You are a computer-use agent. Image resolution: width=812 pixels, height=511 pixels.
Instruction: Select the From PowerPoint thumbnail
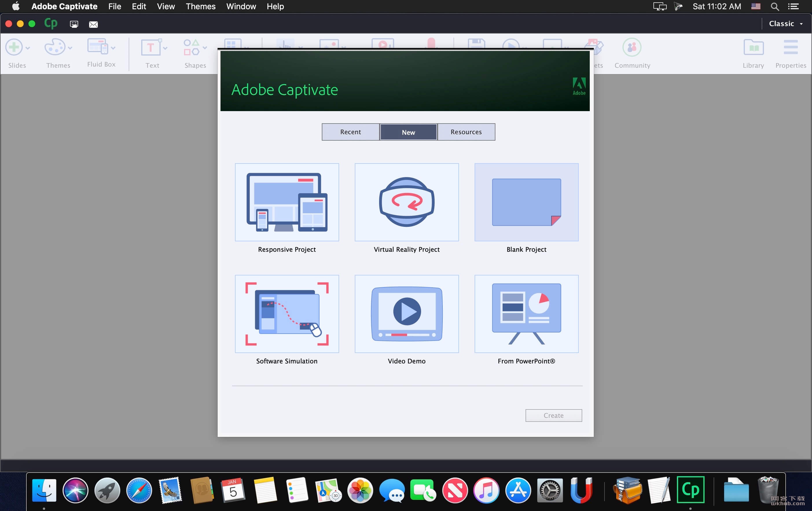(526, 314)
